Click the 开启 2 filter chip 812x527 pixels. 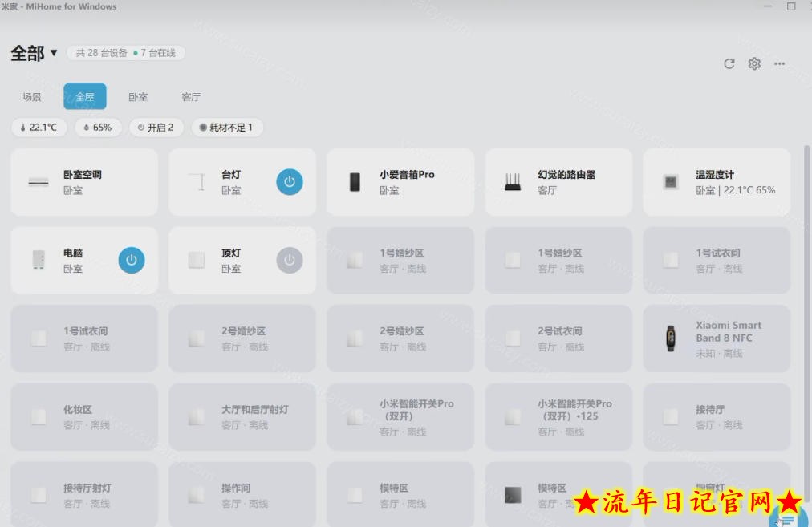156,128
